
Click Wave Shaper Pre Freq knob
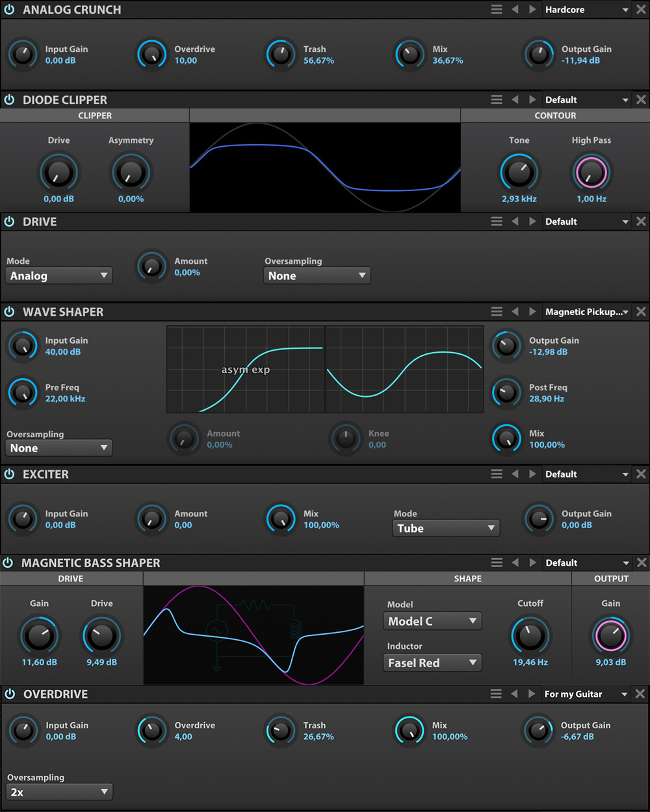(23, 392)
